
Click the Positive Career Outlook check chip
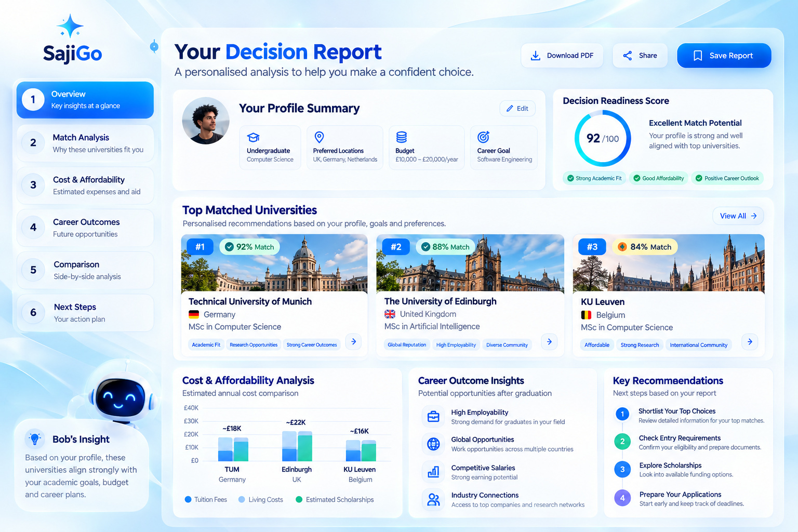(727, 178)
